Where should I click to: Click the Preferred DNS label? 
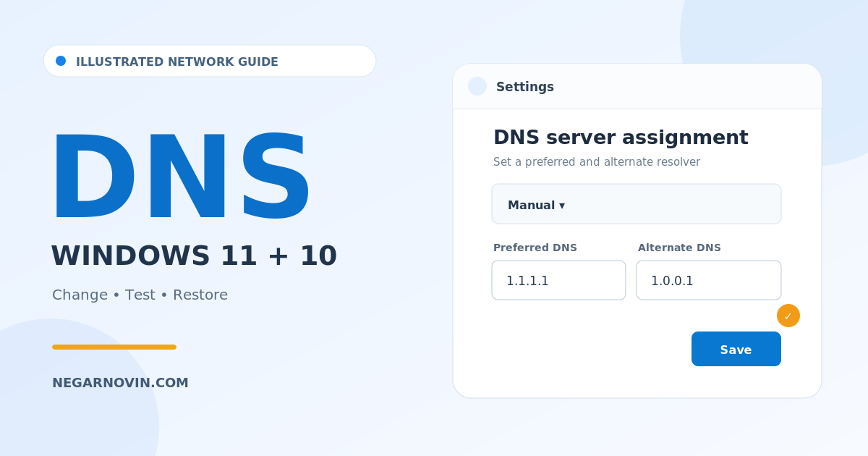click(535, 248)
